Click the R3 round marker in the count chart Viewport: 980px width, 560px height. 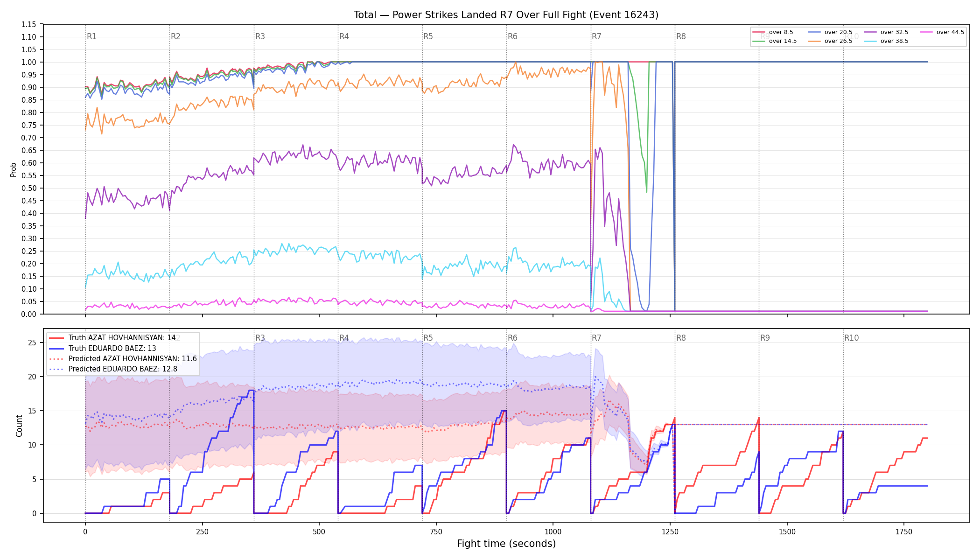click(x=260, y=338)
